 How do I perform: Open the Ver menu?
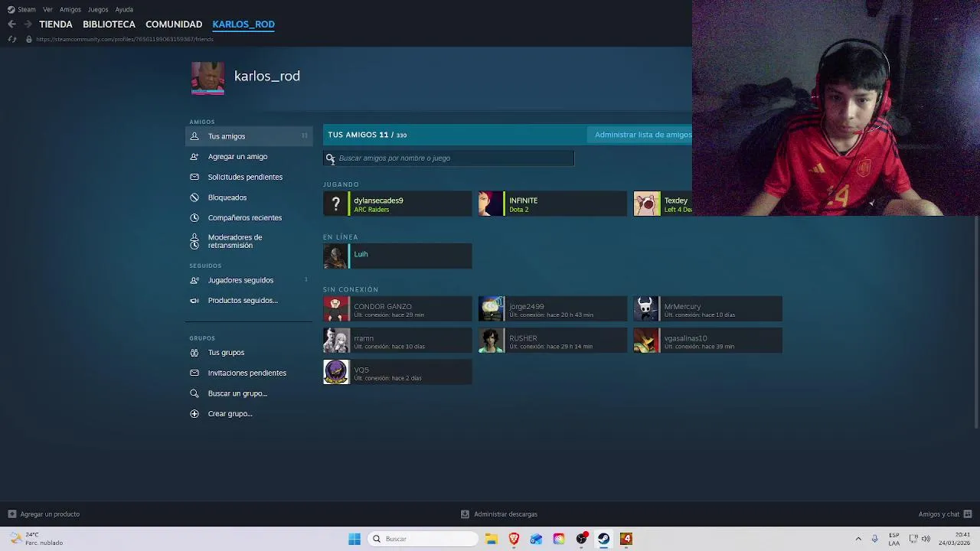[47, 9]
